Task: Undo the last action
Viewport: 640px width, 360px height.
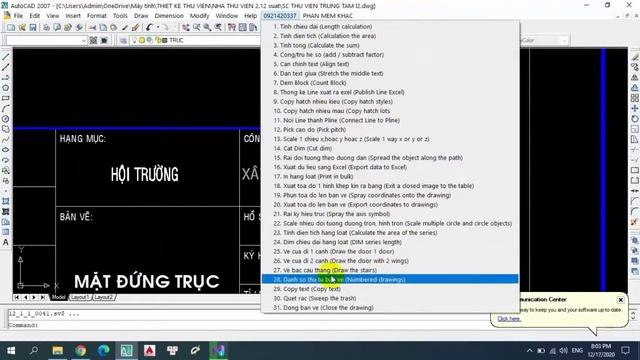Action: (149, 27)
